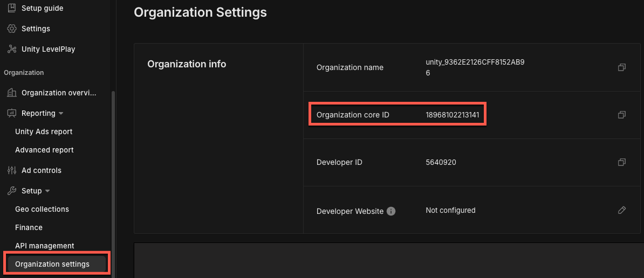Click the Organization overview building icon
This screenshot has height=278, width=644.
11,93
